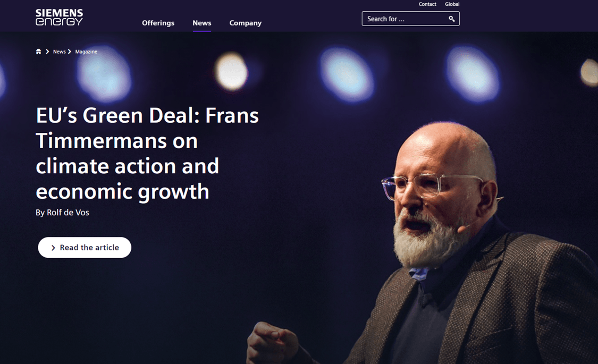Click Magazine in the breadcrumb trail
The image size is (598, 364).
86,52
